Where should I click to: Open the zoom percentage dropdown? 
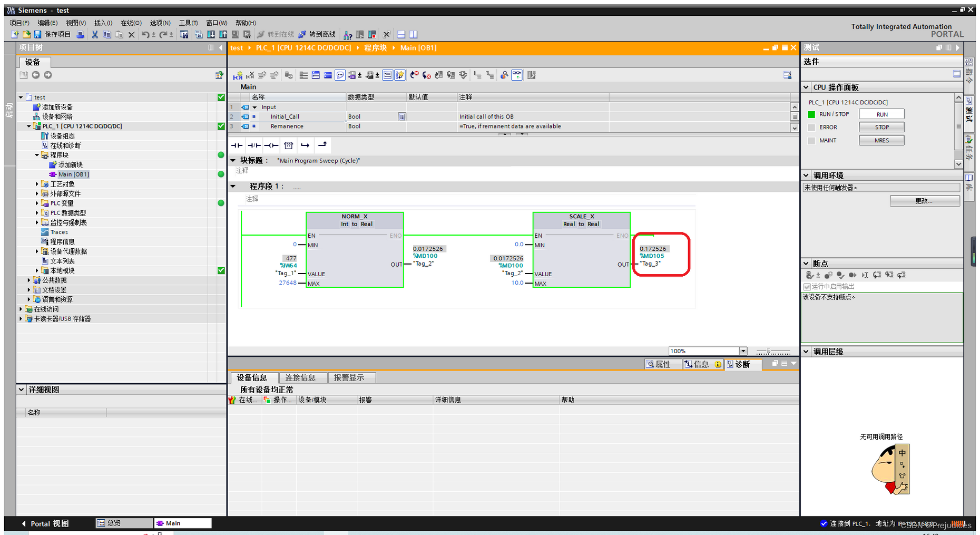pos(743,351)
